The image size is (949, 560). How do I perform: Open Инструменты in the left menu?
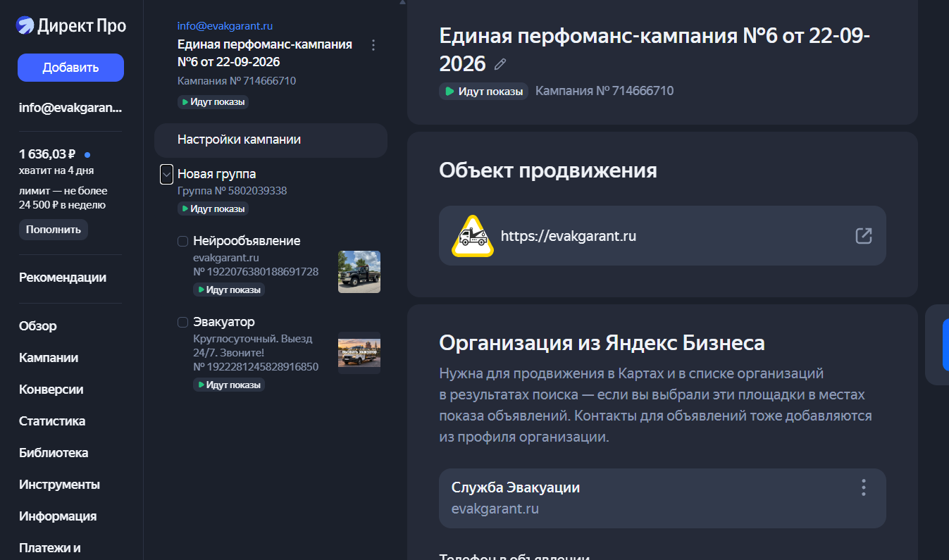(x=59, y=485)
